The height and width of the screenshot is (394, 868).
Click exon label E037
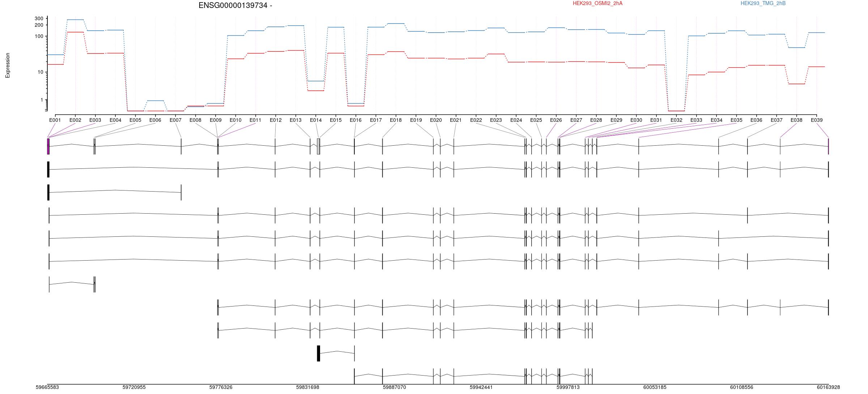[x=776, y=120]
